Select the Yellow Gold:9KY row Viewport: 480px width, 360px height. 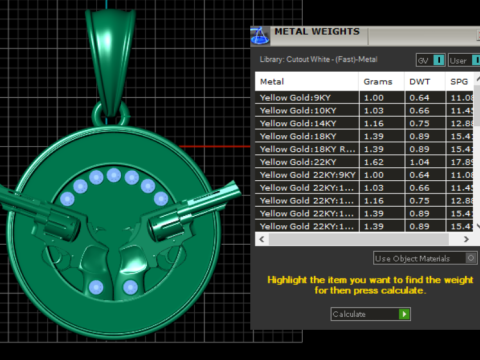tap(364, 98)
